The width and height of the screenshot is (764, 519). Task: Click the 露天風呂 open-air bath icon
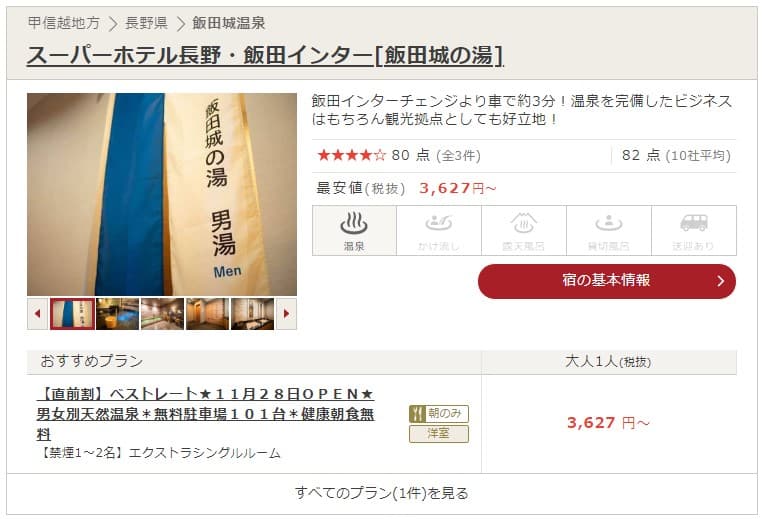[524, 231]
